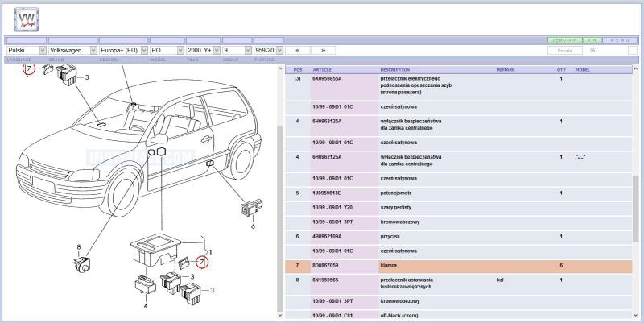
Task: Click the ARTICLE column header
Action: 322,70
